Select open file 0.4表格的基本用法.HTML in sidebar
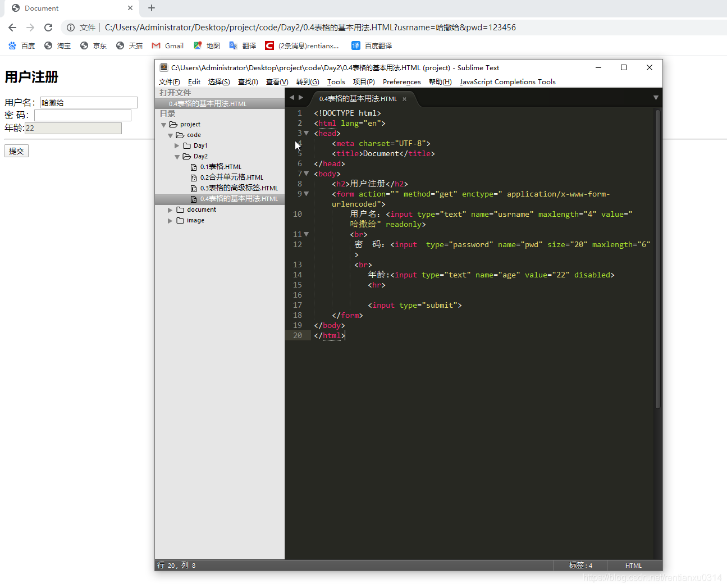Screen dimensions: 727x588 click(220, 104)
